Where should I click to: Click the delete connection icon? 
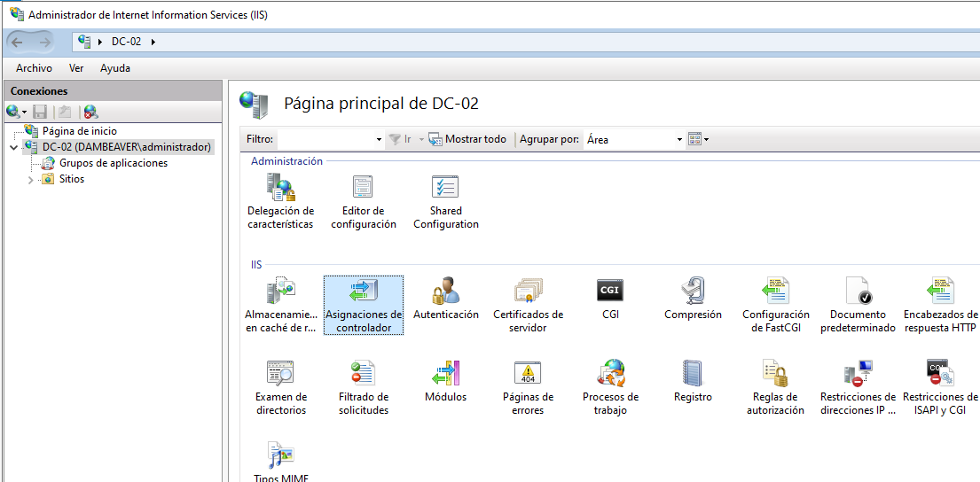click(91, 112)
